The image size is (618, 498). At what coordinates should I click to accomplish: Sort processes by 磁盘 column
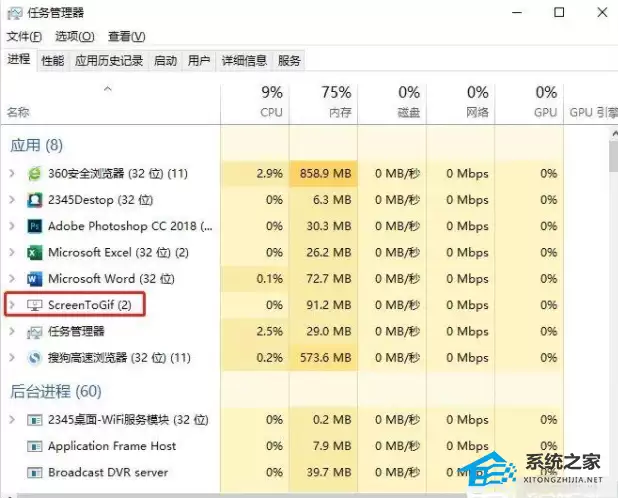(392, 104)
